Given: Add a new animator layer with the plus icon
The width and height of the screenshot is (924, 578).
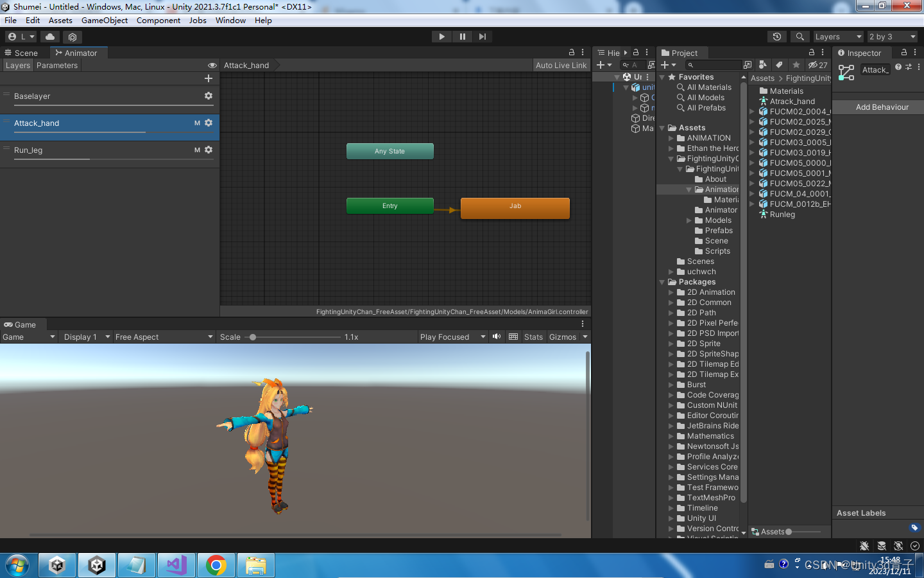Looking at the screenshot, I should [208, 78].
